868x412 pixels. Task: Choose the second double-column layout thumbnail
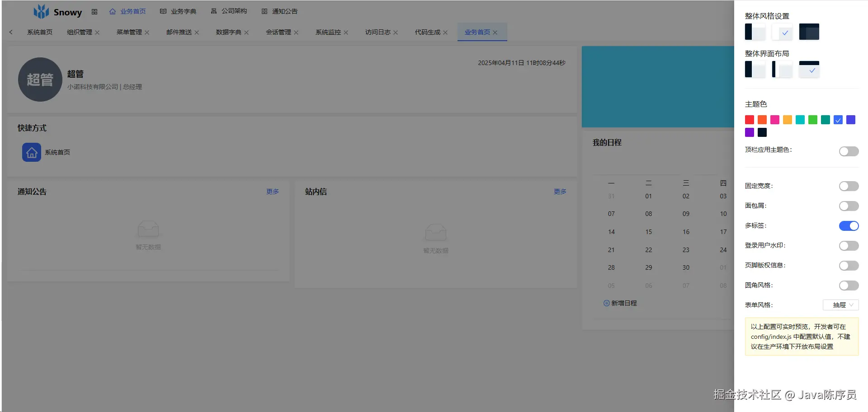point(782,69)
